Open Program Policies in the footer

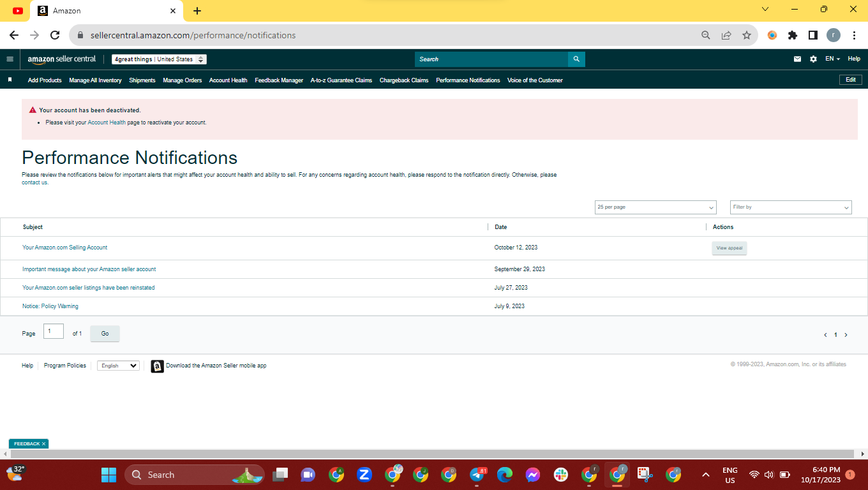tap(65, 366)
